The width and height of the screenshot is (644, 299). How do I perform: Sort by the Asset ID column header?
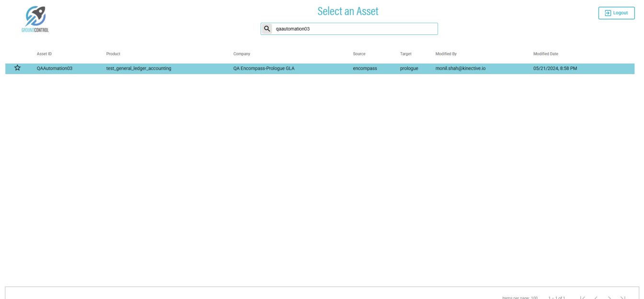pyautogui.click(x=44, y=54)
